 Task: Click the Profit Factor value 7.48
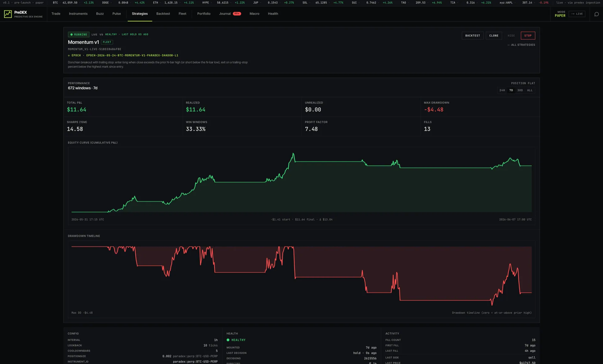point(311,129)
